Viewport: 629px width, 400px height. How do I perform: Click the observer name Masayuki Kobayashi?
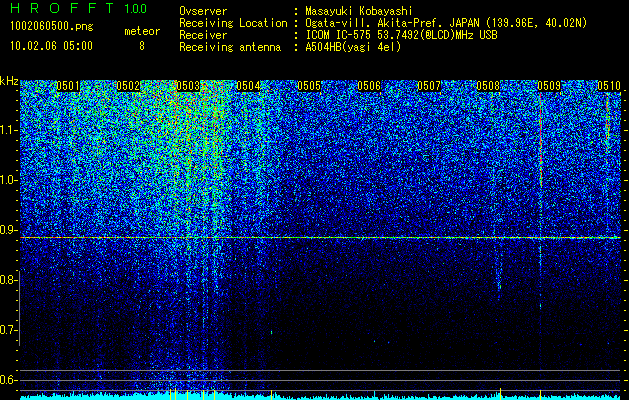click(x=359, y=11)
